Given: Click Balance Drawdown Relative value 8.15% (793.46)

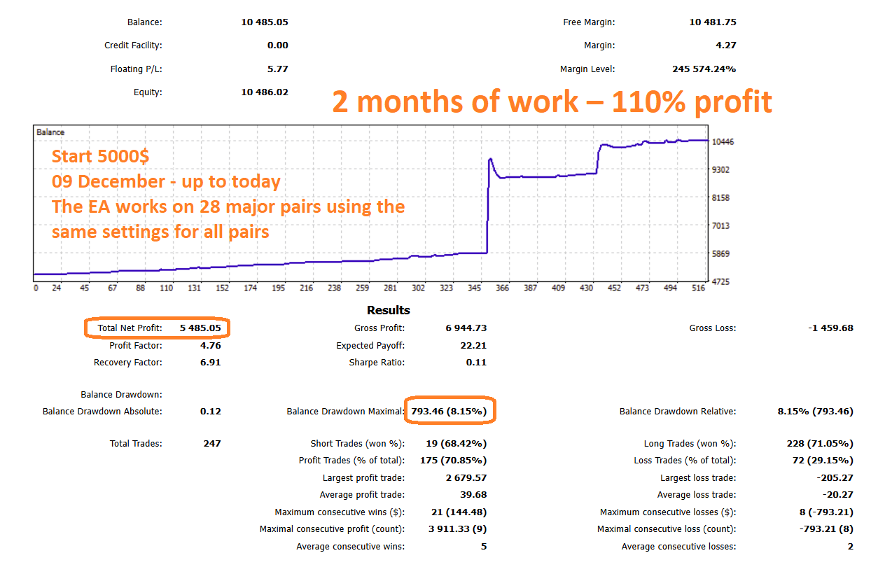Looking at the screenshot, I should click(x=816, y=412).
